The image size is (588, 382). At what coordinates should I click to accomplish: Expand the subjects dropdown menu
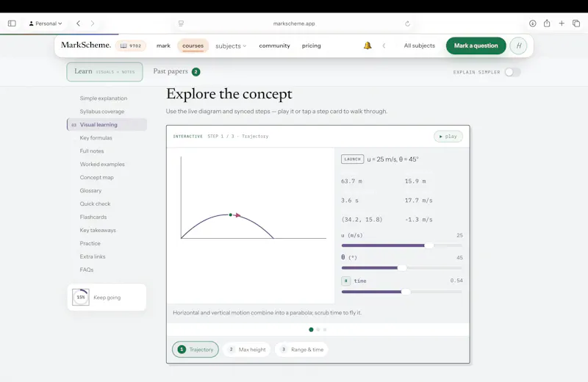point(231,46)
